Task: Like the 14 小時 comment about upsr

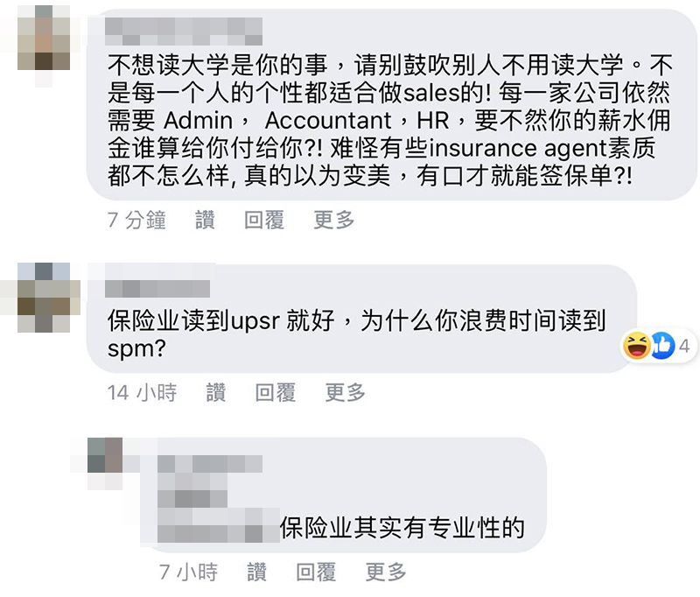Action: pos(216,392)
